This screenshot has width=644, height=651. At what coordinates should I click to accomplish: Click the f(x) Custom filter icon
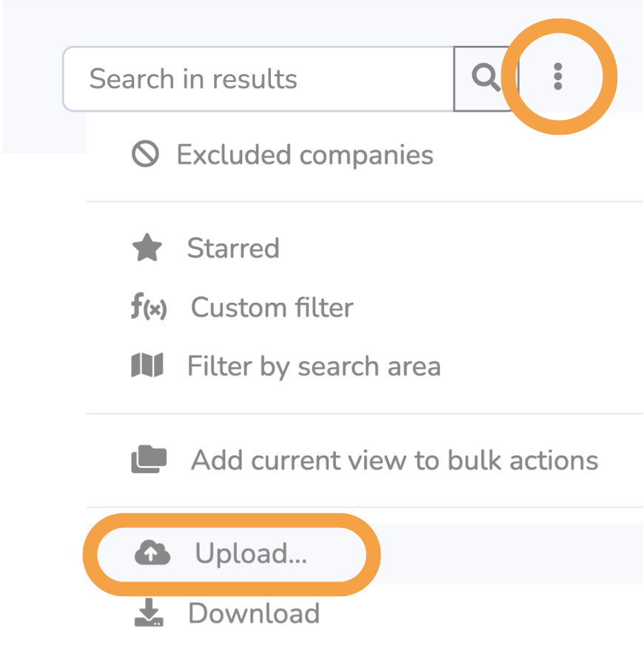pyautogui.click(x=149, y=307)
